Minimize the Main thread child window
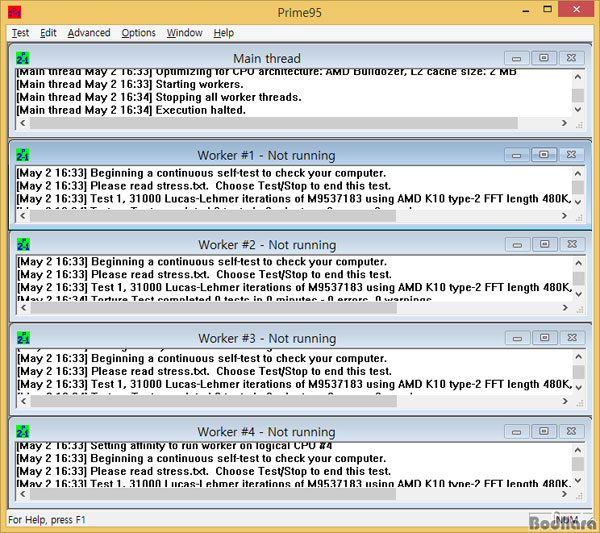 click(x=517, y=58)
